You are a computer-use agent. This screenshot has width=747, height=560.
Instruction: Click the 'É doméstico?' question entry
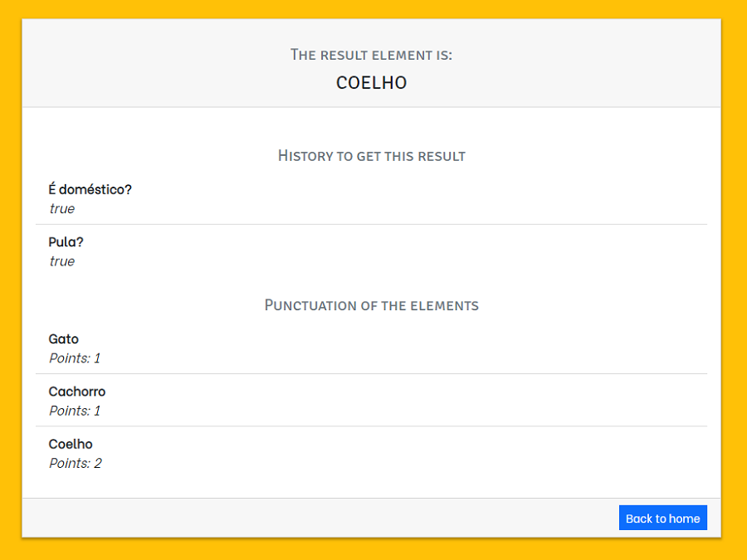[x=90, y=189]
